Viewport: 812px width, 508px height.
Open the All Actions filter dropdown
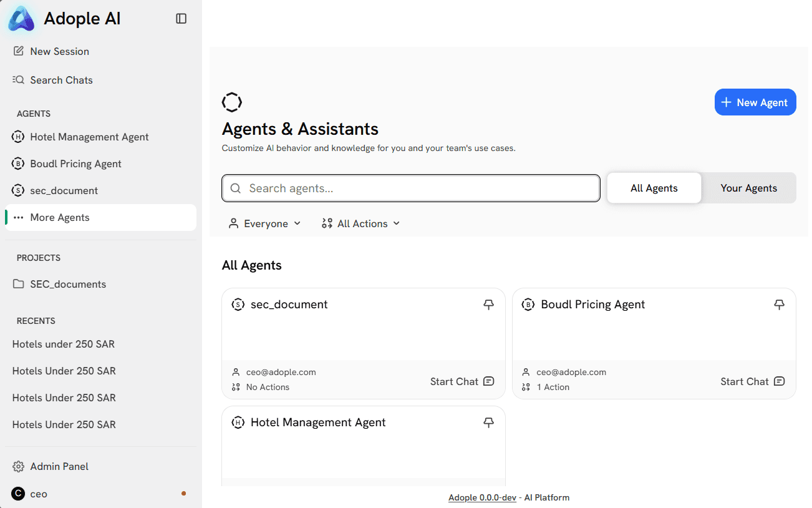click(x=360, y=223)
